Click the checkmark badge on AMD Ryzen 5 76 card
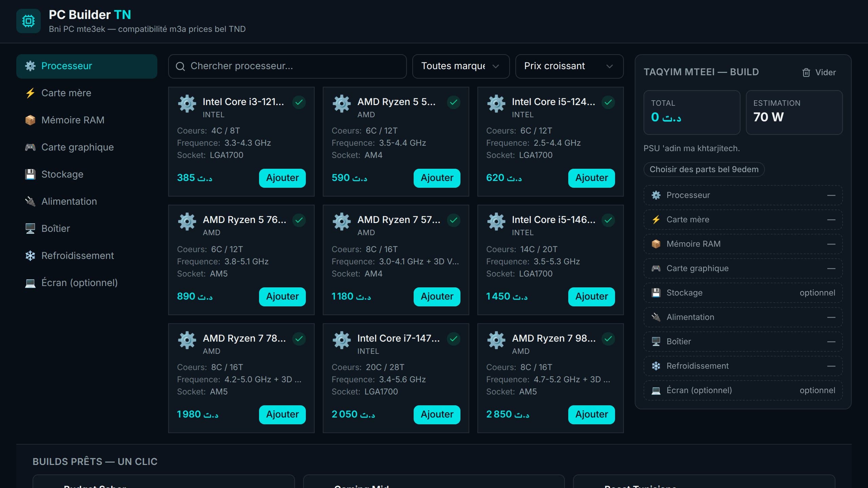 tap(299, 220)
